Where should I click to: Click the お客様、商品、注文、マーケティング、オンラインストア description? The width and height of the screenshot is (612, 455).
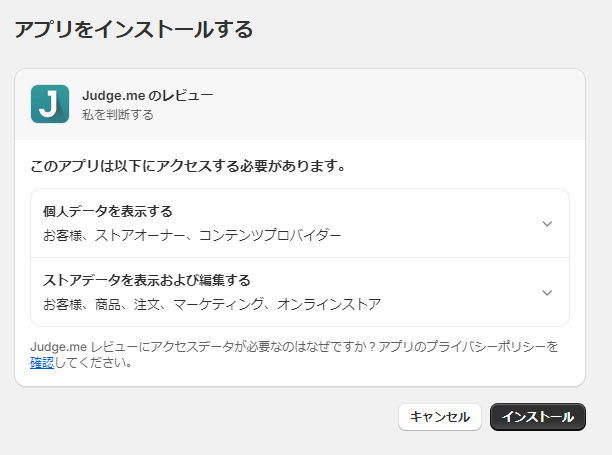(x=212, y=303)
